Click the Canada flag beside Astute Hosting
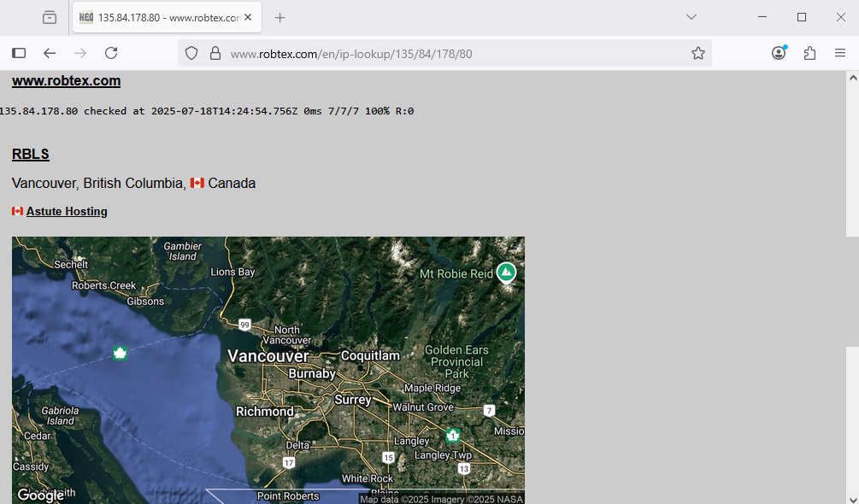Viewport: 859px width, 504px height. pyautogui.click(x=18, y=211)
